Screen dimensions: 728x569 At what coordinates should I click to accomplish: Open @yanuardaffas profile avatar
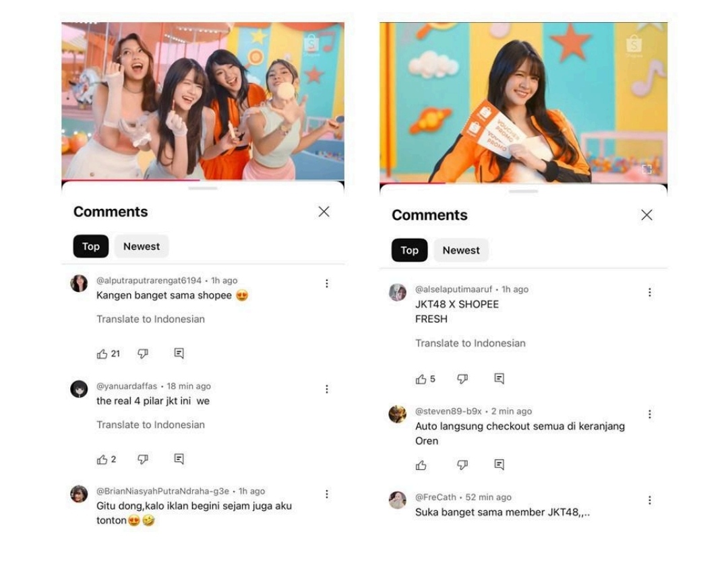pos(79,389)
